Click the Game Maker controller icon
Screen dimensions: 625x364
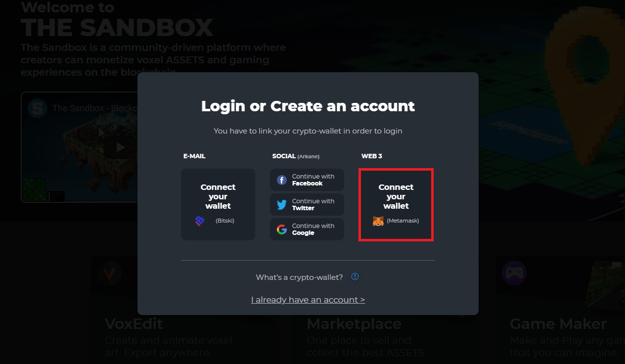514,273
